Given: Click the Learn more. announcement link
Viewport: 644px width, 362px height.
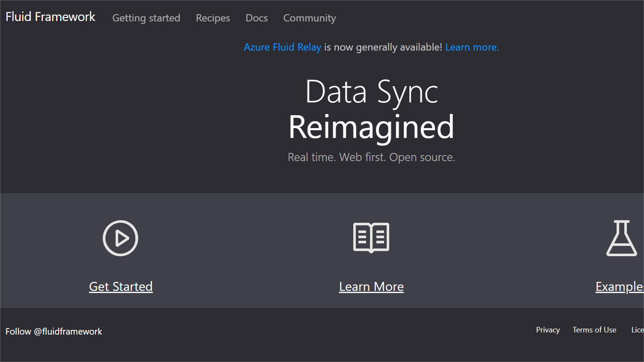Looking at the screenshot, I should (472, 47).
